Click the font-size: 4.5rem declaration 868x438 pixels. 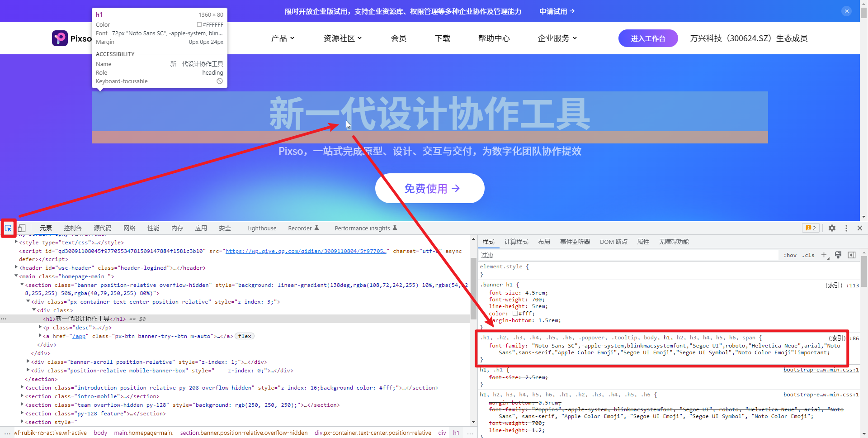coord(518,293)
